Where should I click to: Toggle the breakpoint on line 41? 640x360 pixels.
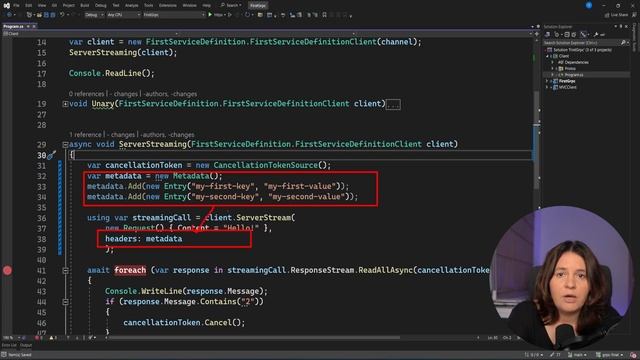pos(7,270)
